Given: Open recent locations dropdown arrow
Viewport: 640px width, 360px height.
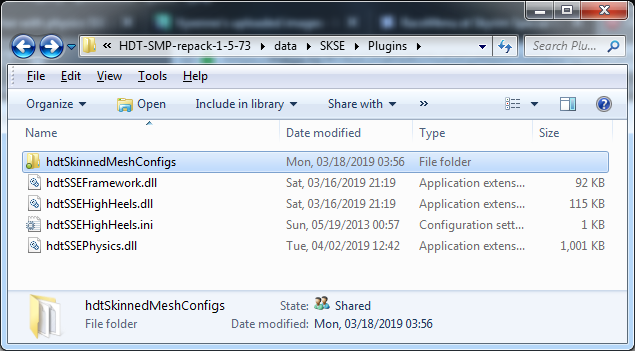Looking at the screenshot, I should (71, 47).
